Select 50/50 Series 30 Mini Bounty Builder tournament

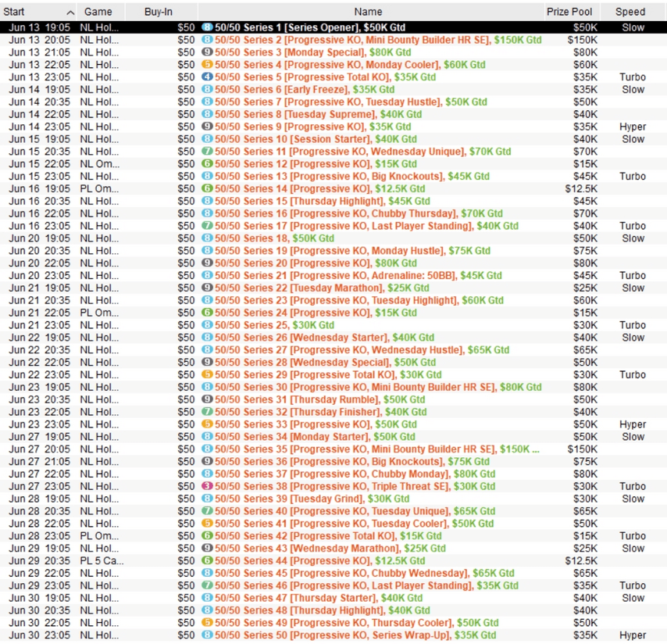point(333,387)
